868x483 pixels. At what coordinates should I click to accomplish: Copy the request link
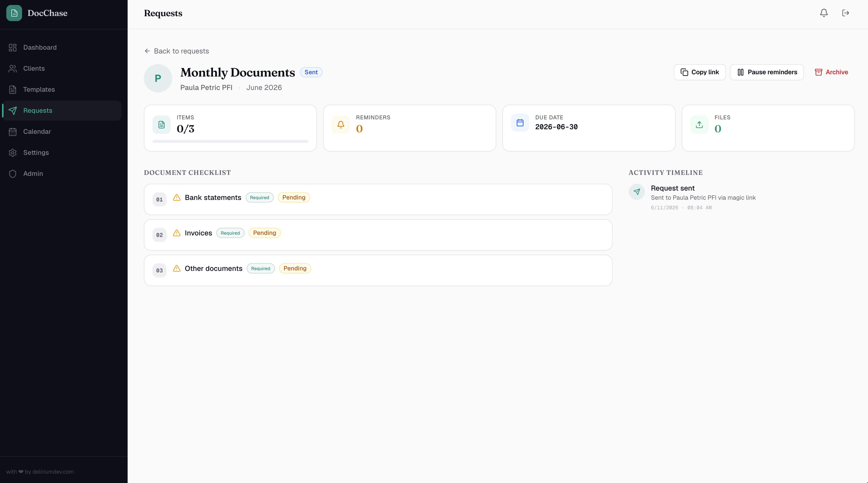point(700,72)
